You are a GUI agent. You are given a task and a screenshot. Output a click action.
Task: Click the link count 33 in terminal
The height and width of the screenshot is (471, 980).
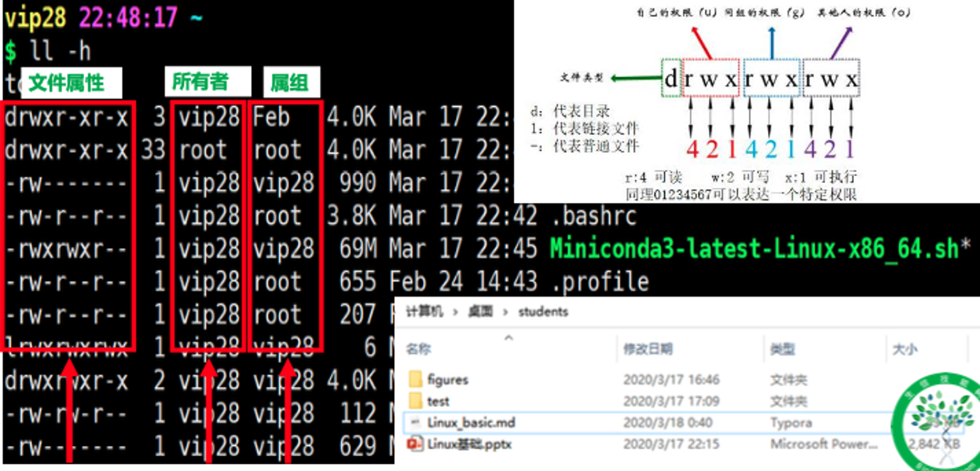(x=153, y=150)
